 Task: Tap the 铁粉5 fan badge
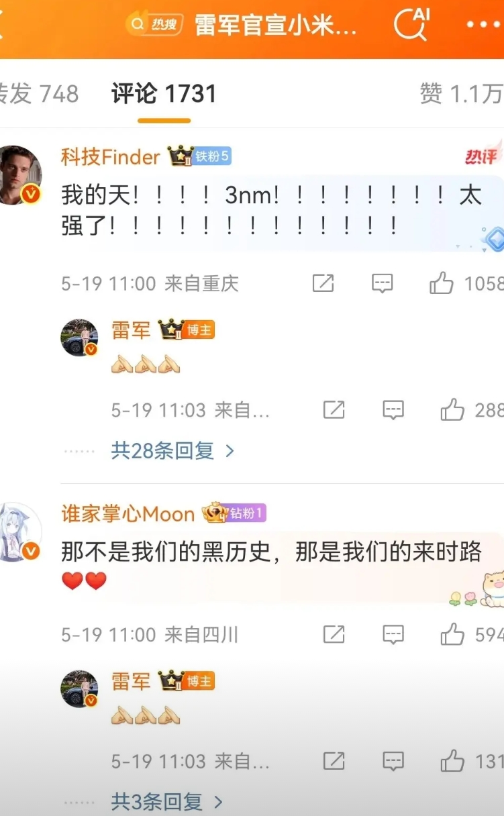[x=212, y=157]
